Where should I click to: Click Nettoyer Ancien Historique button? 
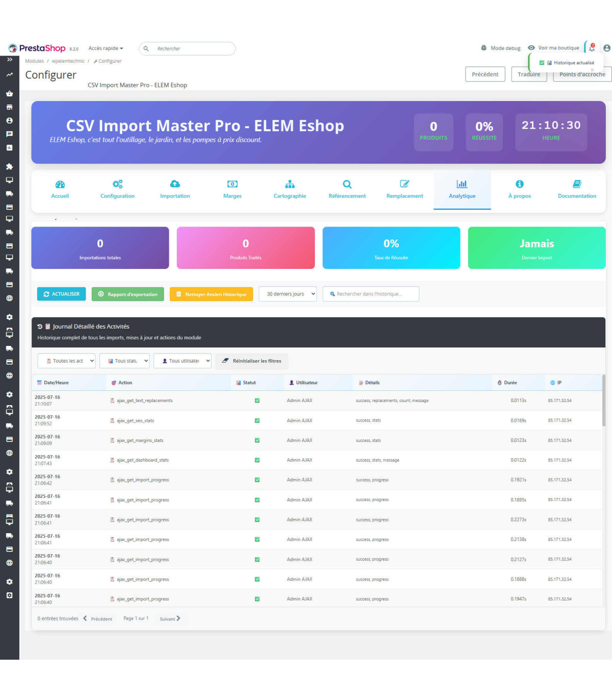pyautogui.click(x=211, y=294)
